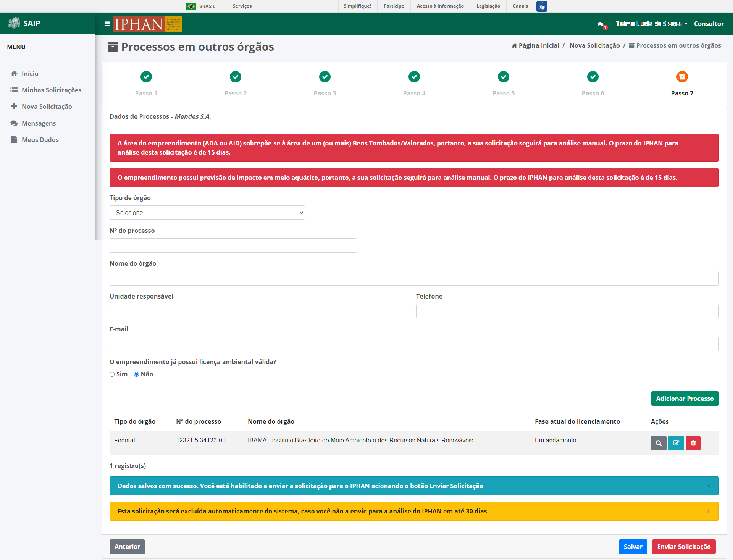Click the Adicionar Processo button
Image resolution: width=733 pixels, height=560 pixels.
click(685, 399)
